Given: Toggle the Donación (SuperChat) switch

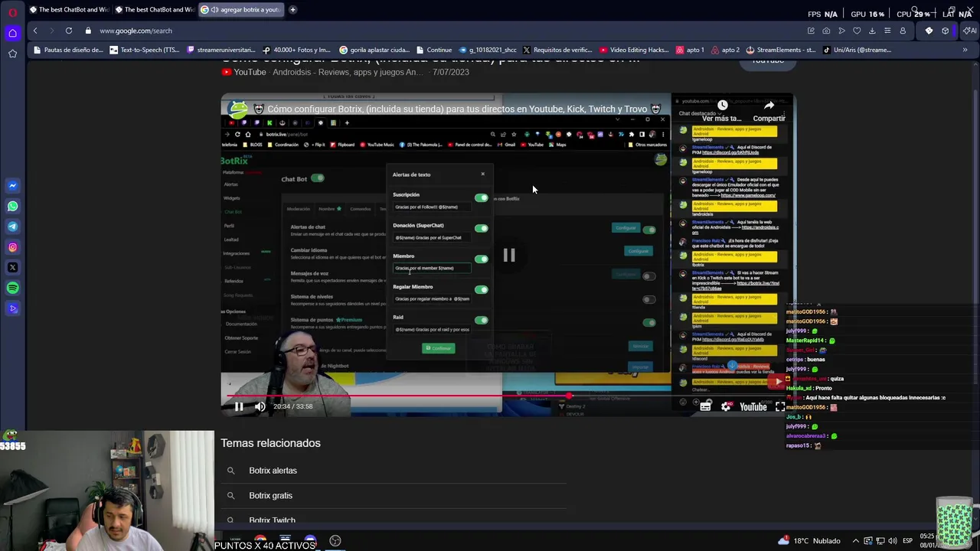Looking at the screenshot, I should 481,228.
